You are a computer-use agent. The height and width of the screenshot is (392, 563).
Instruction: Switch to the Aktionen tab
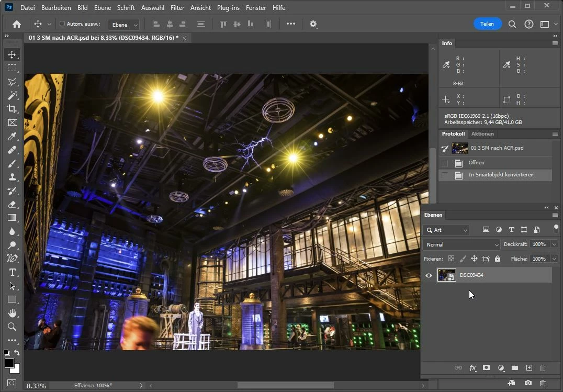482,134
